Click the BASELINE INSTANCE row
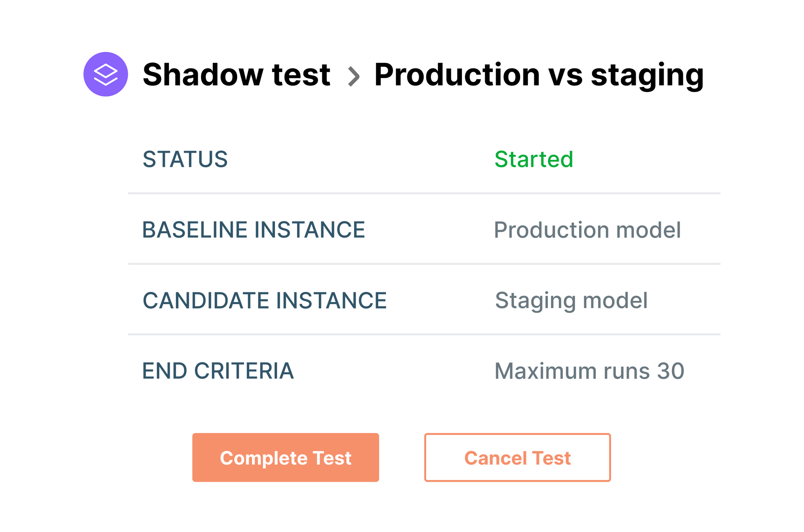Viewport: 804px width, 532px height. click(x=254, y=230)
